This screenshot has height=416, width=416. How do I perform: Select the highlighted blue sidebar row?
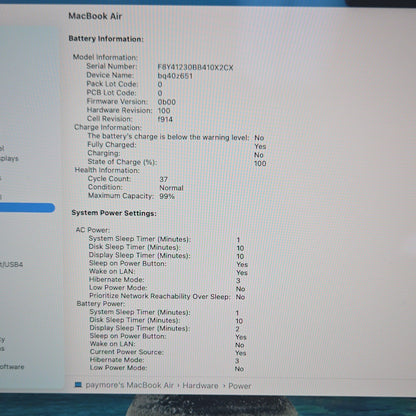tap(27, 208)
